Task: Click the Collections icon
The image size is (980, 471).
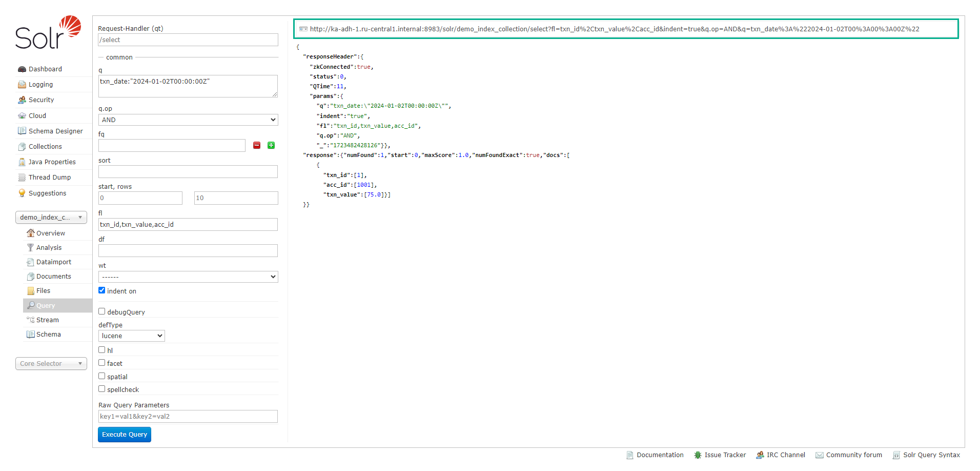Action: (x=22, y=147)
